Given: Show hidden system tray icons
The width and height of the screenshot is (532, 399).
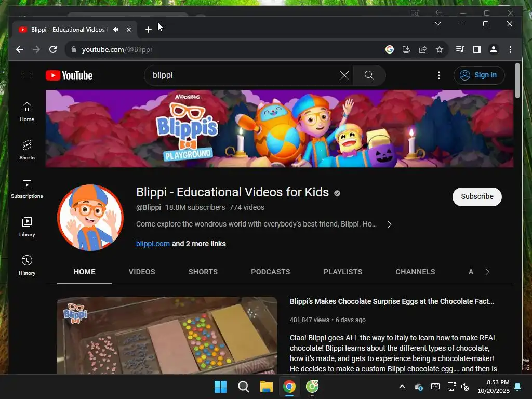Looking at the screenshot, I should (402, 387).
